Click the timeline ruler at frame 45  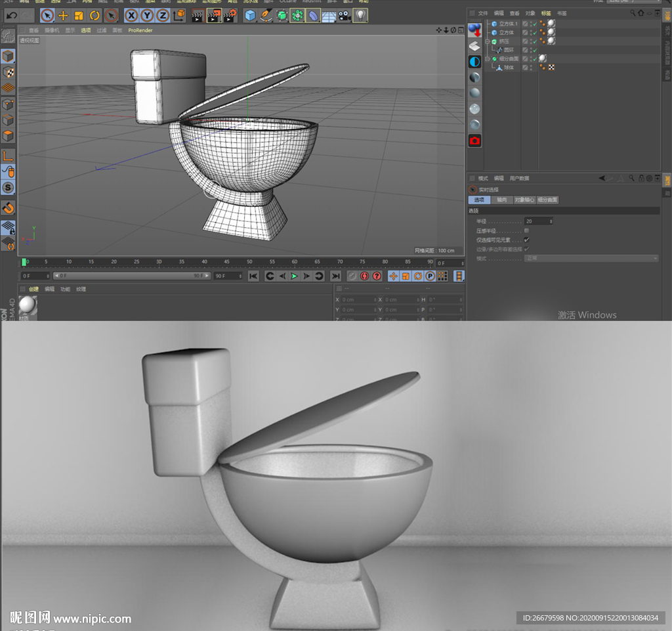coord(227,262)
